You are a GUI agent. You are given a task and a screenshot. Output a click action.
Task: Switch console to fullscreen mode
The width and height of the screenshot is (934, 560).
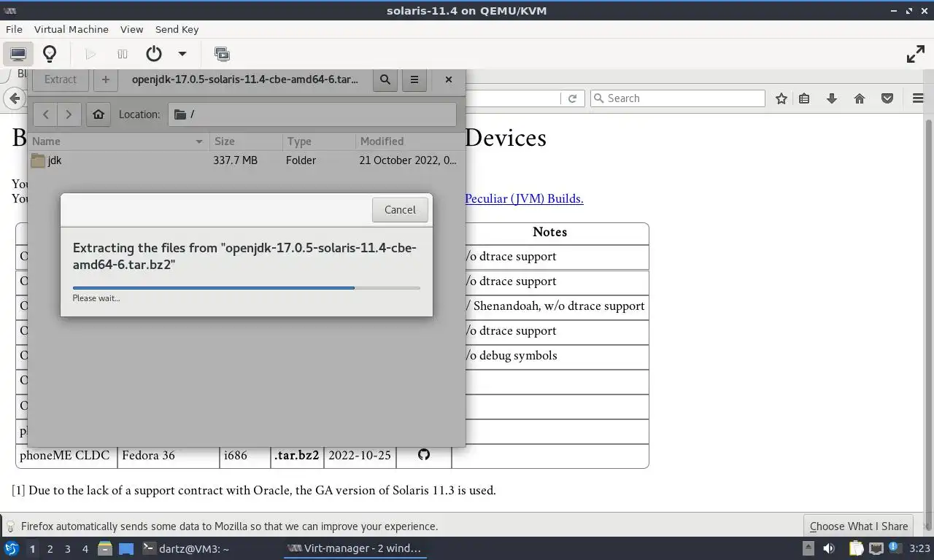click(x=916, y=54)
